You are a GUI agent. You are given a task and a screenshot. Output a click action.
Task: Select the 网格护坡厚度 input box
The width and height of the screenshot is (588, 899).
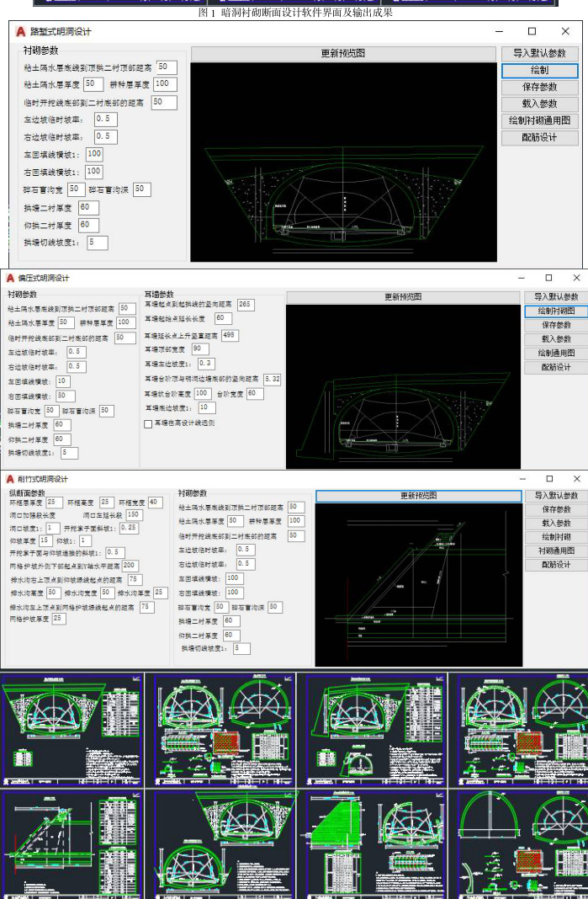click(x=58, y=619)
